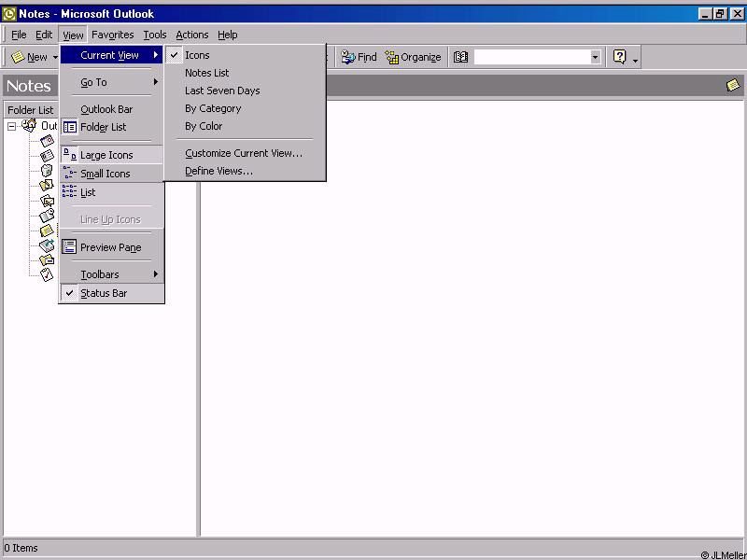Toggle the Folder List pane from the View menu
Viewport: 747px width, 560px height.
click(x=111, y=127)
